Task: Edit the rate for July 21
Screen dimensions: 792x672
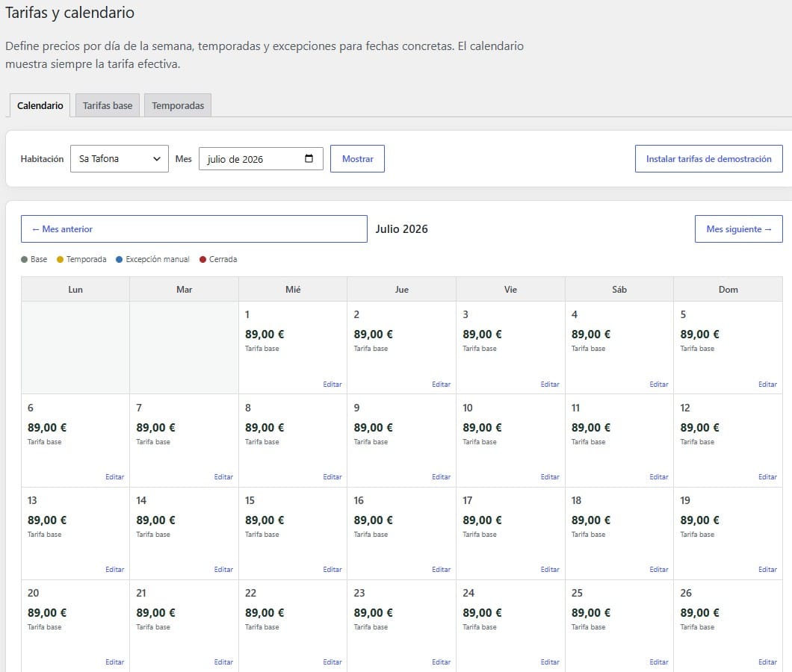Action: (x=223, y=662)
